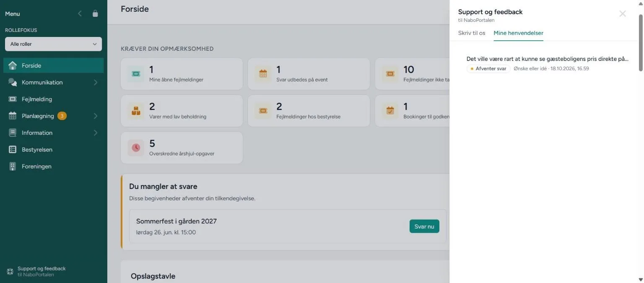The width and height of the screenshot is (644, 283).
Task: Select the Mine henvendelser tab
Action: [519, 33]
